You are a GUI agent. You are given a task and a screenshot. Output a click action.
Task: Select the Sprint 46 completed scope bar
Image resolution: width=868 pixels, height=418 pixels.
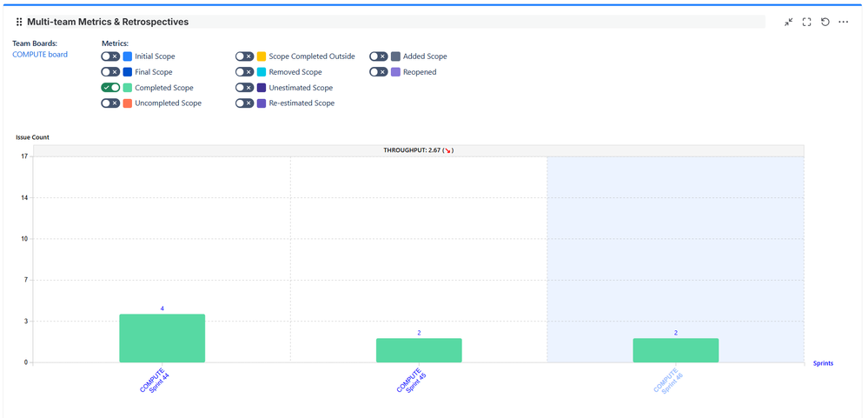(676, 350)
